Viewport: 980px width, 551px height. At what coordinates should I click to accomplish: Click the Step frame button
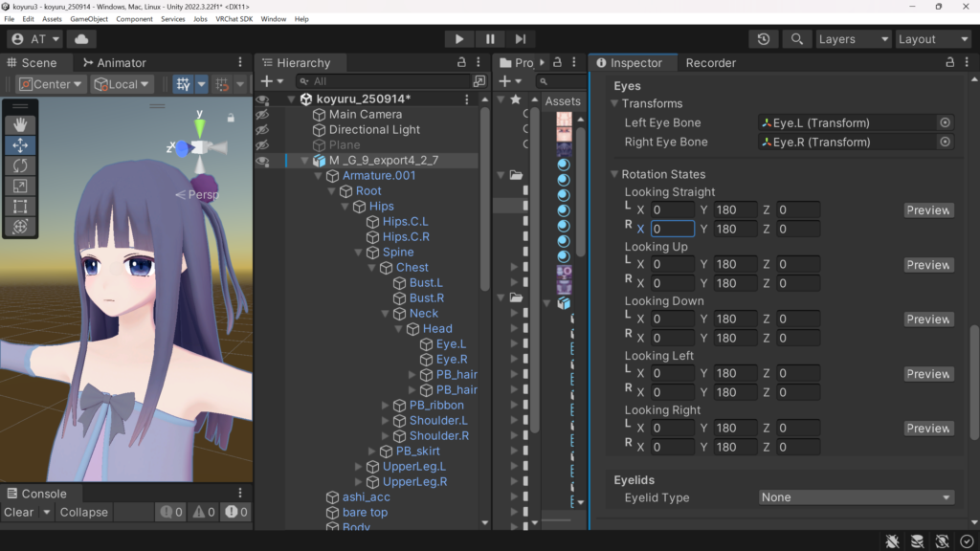(x=520, y=39)
